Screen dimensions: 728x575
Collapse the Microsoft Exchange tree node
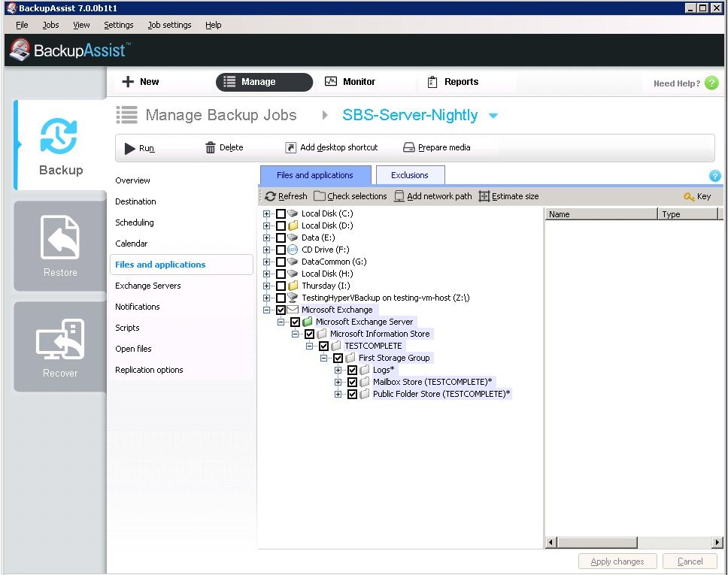pos(266,310)
